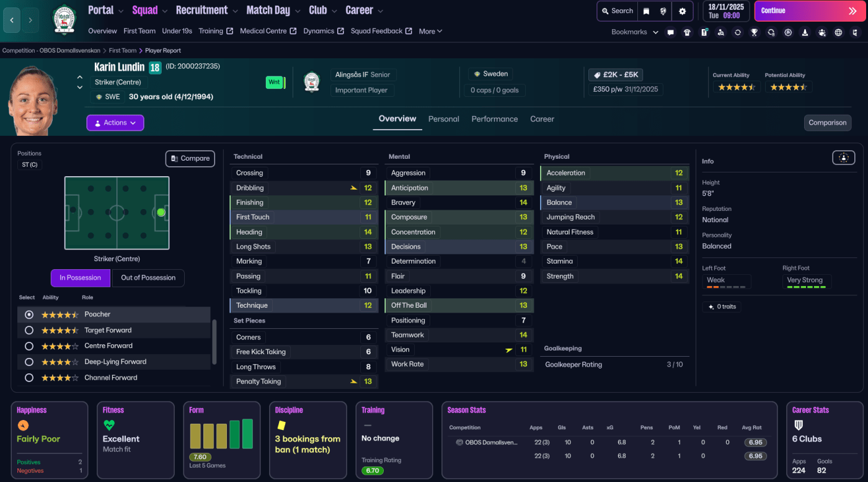This screenshot has width=868, height=482.
Task: Select the Deep-Lying Forward radio button
Action: [x=29, y=362]
